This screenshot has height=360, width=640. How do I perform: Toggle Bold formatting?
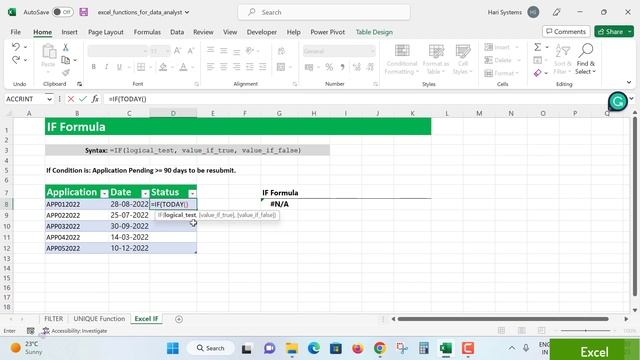pos(93,67)
